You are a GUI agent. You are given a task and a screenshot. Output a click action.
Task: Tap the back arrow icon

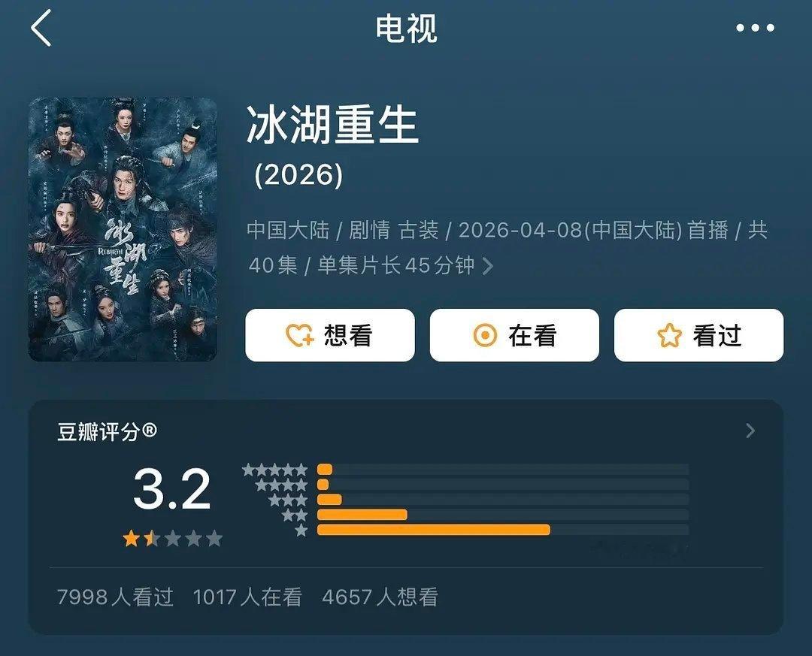41,28
